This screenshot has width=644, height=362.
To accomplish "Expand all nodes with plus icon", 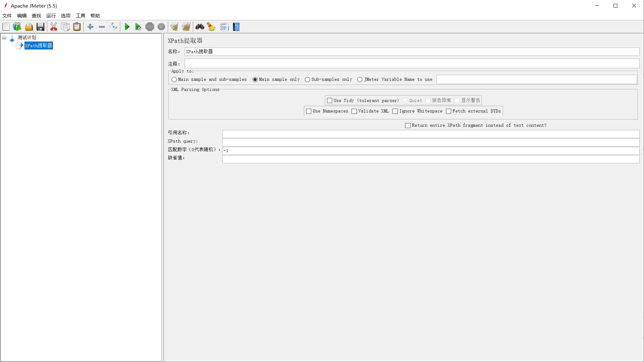I will (90, 27).
